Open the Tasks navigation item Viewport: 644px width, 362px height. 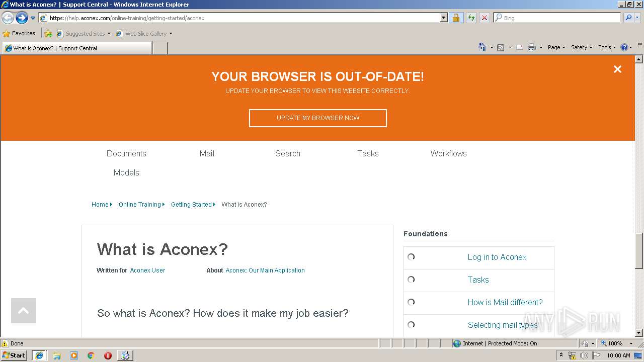tap(368, 153)
